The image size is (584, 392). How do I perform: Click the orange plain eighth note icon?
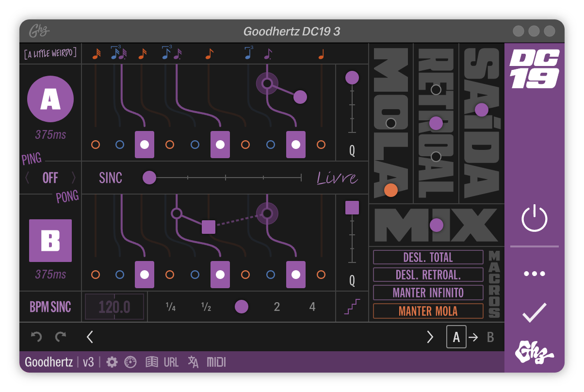coord(209,54)
